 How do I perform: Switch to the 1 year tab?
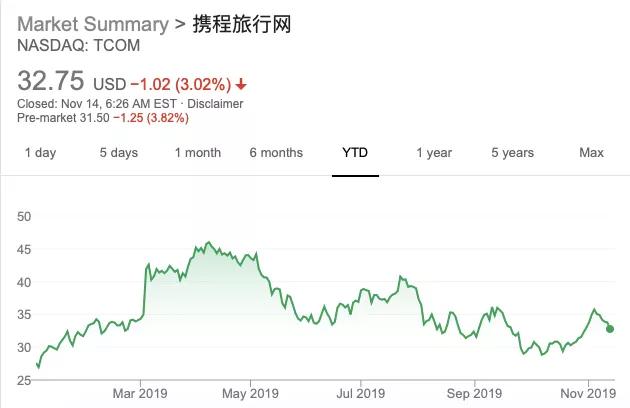434,153
